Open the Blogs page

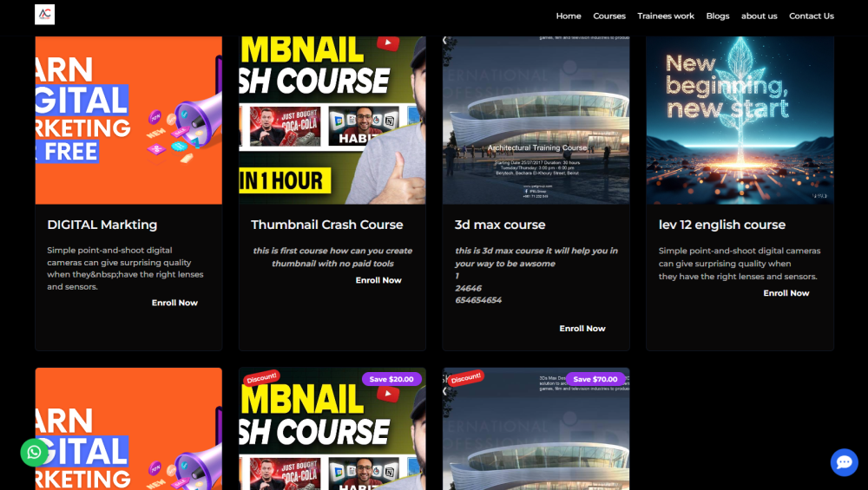click(x=718, y=16)
